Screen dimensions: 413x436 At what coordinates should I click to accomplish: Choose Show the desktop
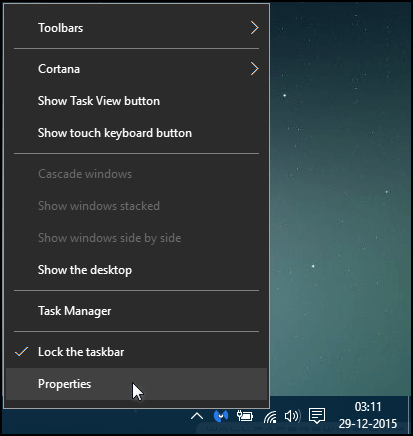136,270
